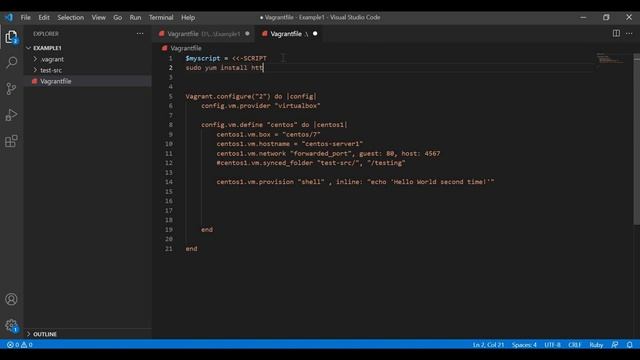Click the editor vertical scrollbar
Viewport: 640px width, 360px height.
coord(636,139)
